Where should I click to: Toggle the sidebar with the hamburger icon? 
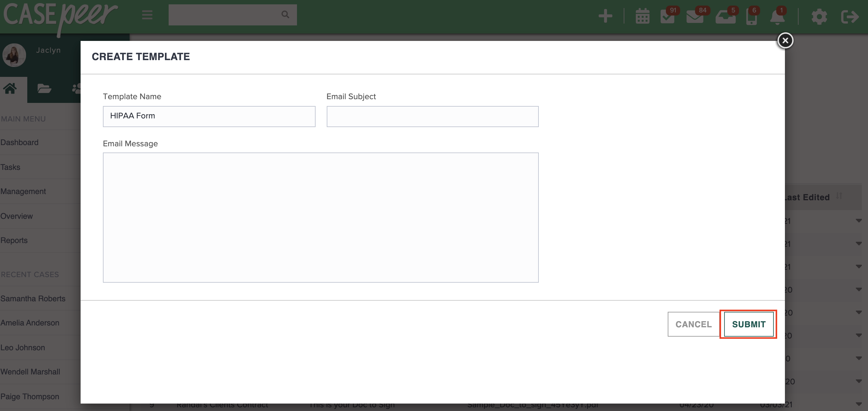147,15
